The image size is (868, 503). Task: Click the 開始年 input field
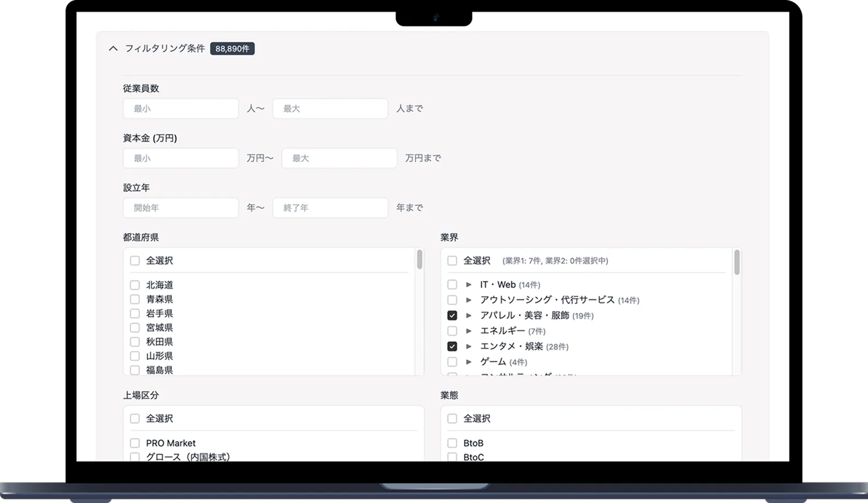tap(181, 208)
